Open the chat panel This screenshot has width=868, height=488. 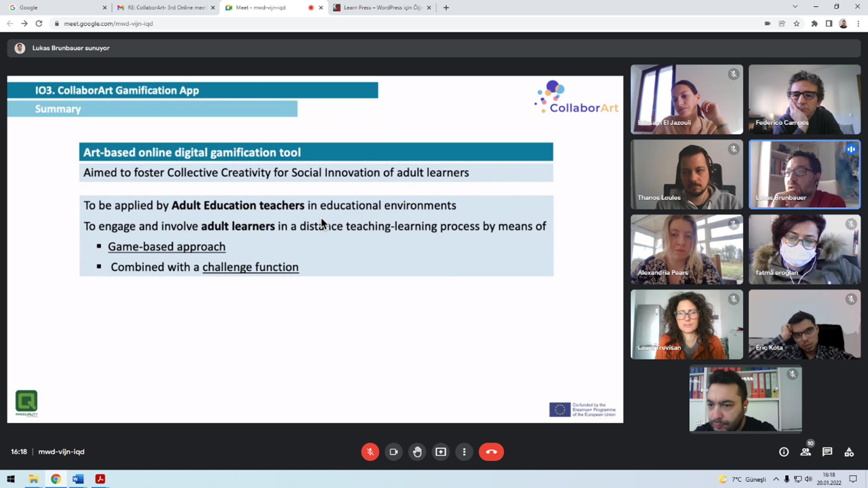point(827,452)
